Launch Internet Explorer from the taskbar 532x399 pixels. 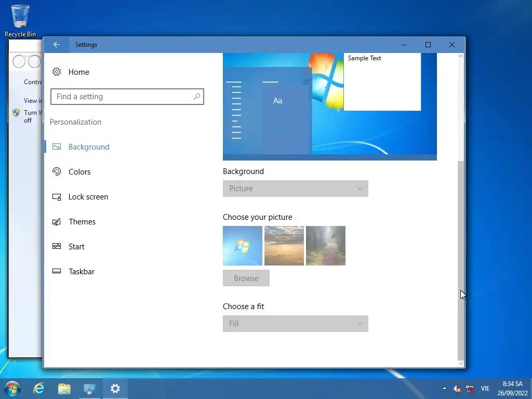38,389
